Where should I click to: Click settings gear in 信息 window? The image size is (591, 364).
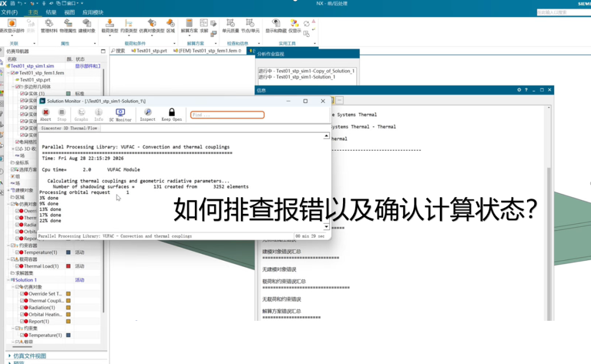coord(519,90)
